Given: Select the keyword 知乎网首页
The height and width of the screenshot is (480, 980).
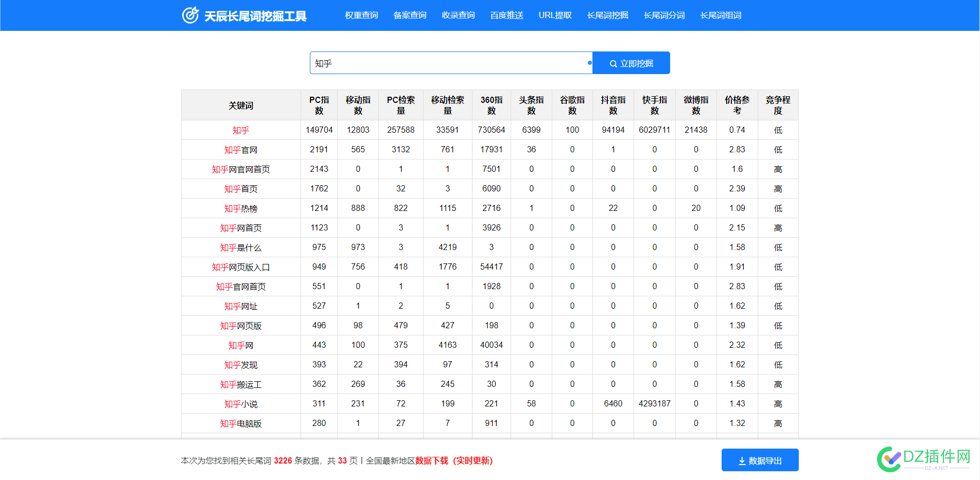Looking at the screenshot, I should pos(241,228).
